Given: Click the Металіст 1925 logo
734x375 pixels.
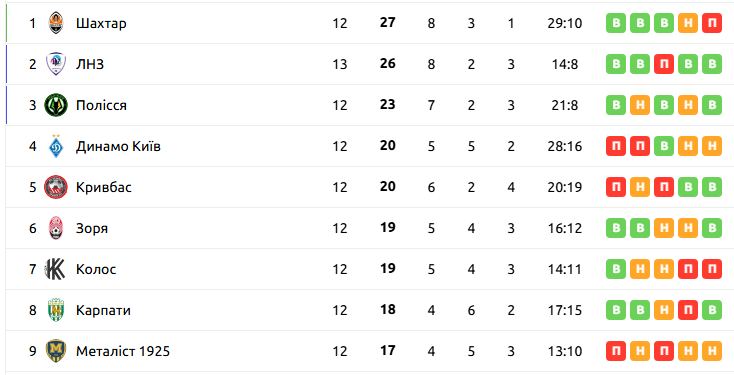Looking at the screenshot, I should (56, 351).
